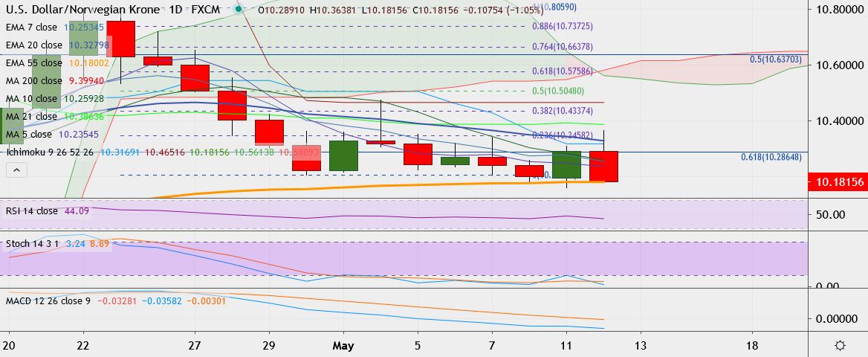The width and height of the screenshot is (868, 357).
Task: Click the blue Fibonacci label 0.618(10.28648)
Action: click(771, 158)
